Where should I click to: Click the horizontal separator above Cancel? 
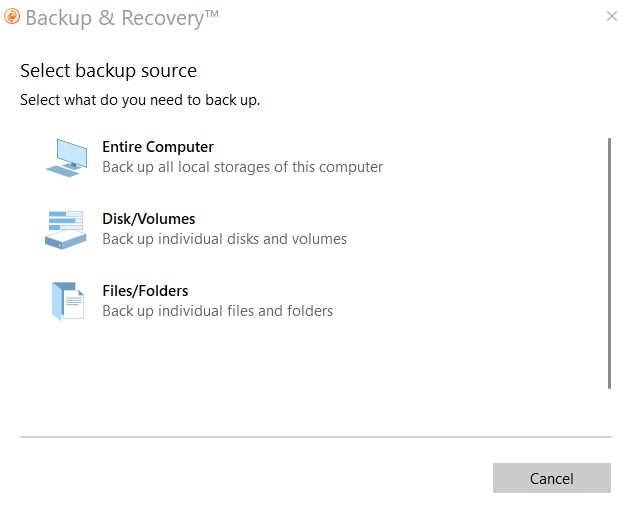click(315, 437)
